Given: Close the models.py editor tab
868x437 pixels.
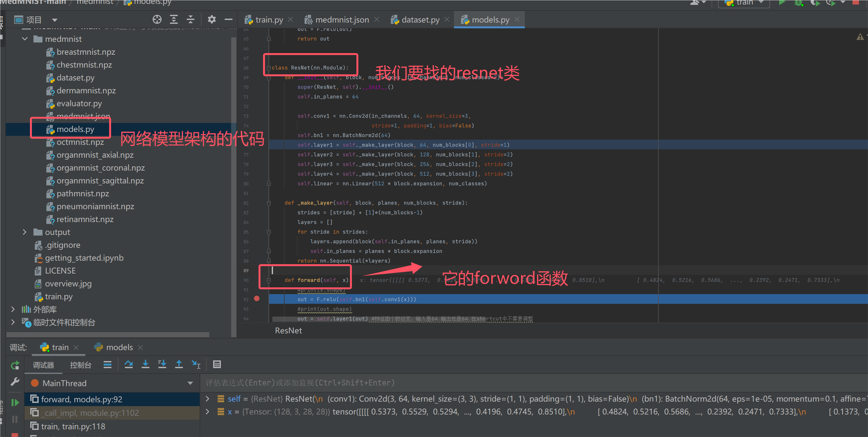Looking at the screenshot, I should click(x=517, y=20).
